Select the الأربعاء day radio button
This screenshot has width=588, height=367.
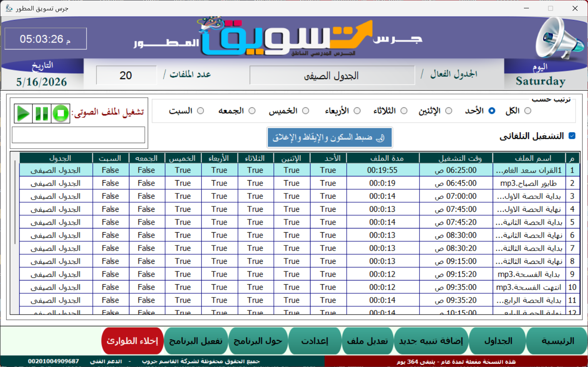coord(357,111)
